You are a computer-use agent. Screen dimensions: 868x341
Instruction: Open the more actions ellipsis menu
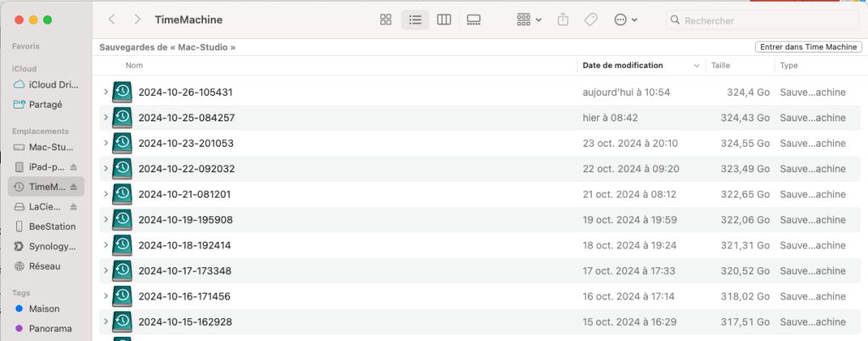coord(625,20)
